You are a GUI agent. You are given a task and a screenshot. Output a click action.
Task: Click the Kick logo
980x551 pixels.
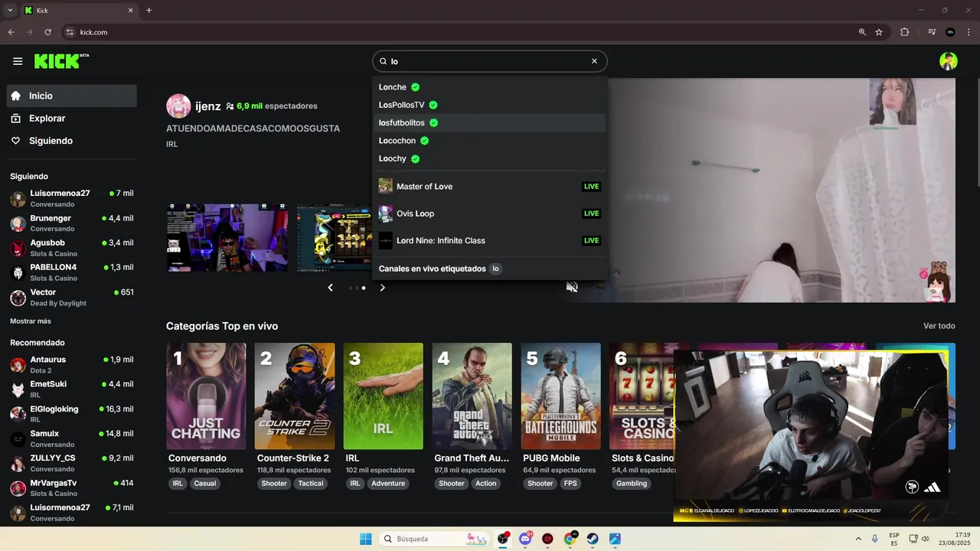(61, 61)
